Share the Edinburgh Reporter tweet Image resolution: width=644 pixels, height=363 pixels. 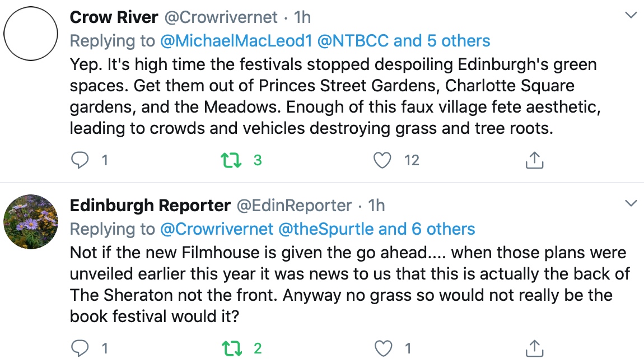tap(535, 349)
